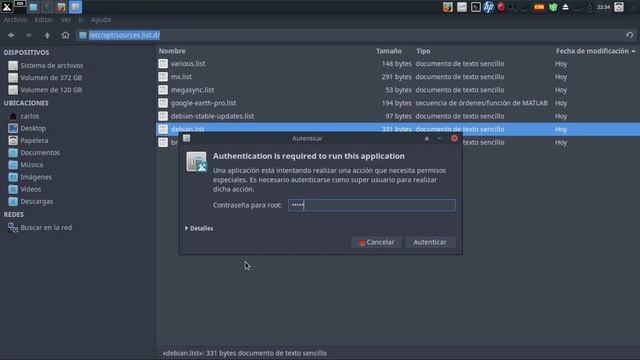Image resolution: width=640 pixels, height=360 pixels.
Task: Open Descargas in the sidebar
Action: click(37, 202)
